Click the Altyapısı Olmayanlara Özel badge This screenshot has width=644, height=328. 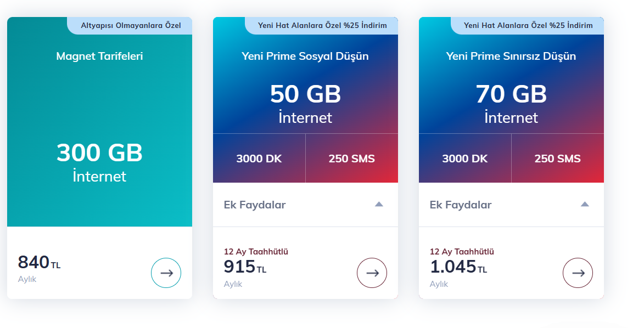130,25
